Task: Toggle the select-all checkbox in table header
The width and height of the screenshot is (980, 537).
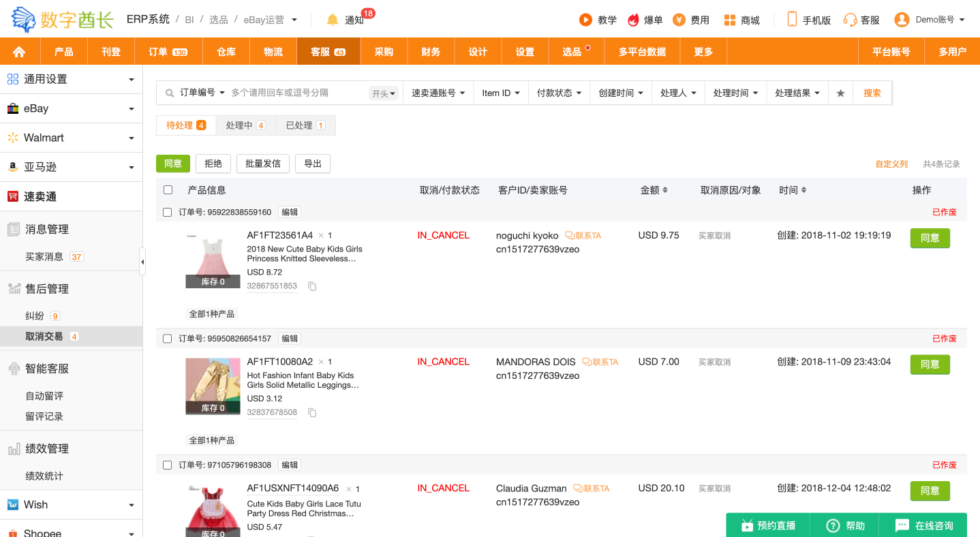Action: pos(168,190)
